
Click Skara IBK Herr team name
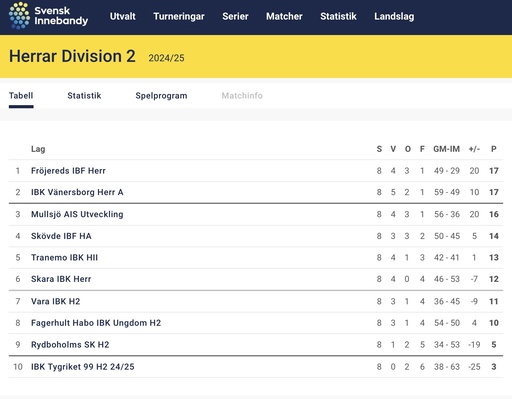(x=61, y=279)
